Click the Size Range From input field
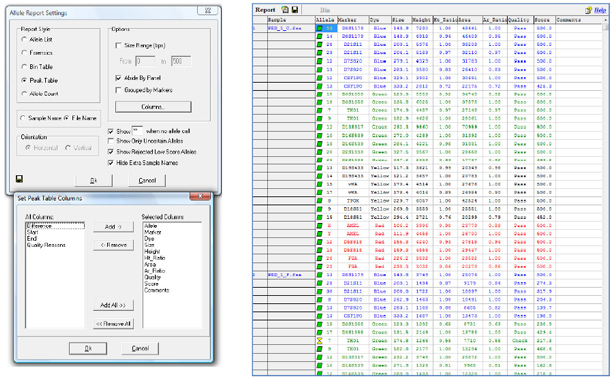This screenshot has width=616, height=381. pos(145,61)
